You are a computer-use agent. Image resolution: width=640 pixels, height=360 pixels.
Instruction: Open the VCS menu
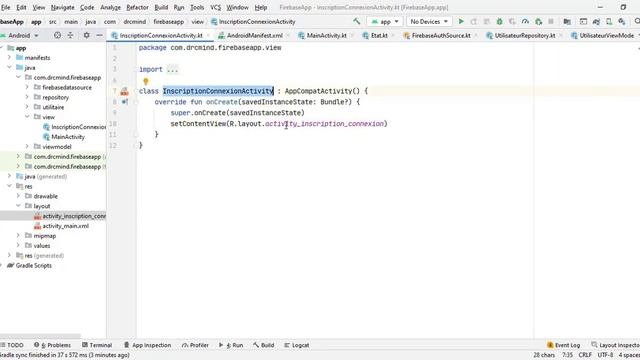(215, 7)
